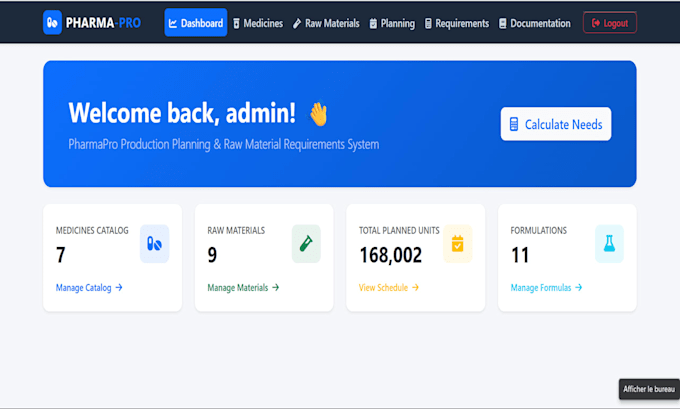Click the MEDICINES CATALOG label
Viewport: 680px width, 409px height.
(x=92, y=231)
